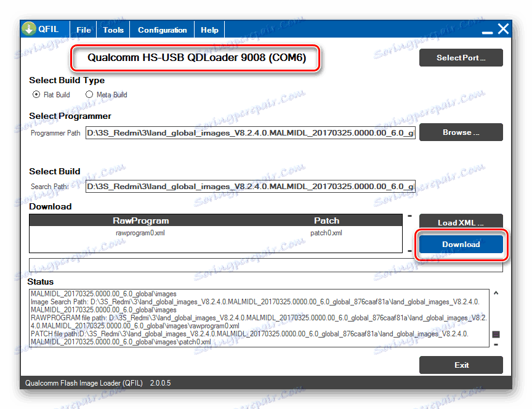The height and width of the screenshot is (409, 532).
Task: Click the status log scrollbar thumb
Action: pyautogui.click(x=496, y=334)
